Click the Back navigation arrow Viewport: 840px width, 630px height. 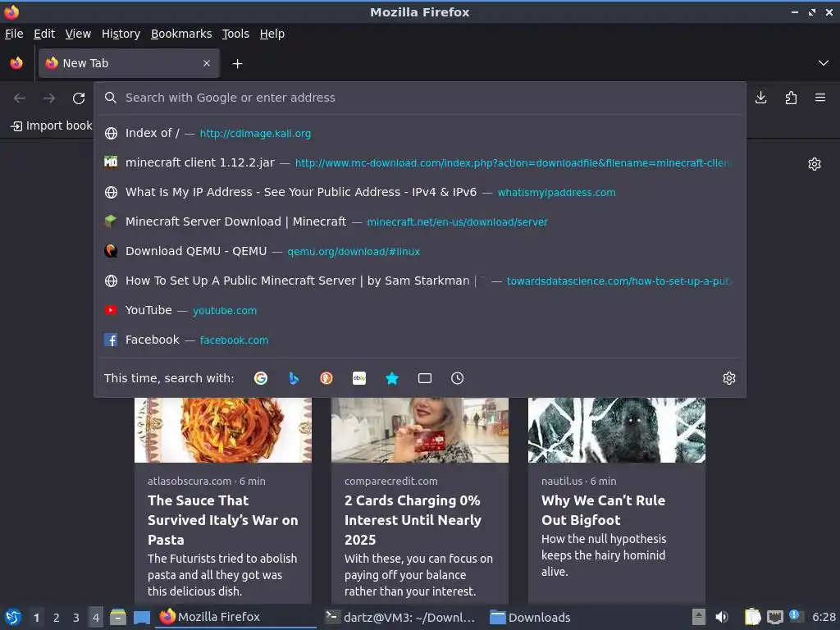[x=20, y=98]
